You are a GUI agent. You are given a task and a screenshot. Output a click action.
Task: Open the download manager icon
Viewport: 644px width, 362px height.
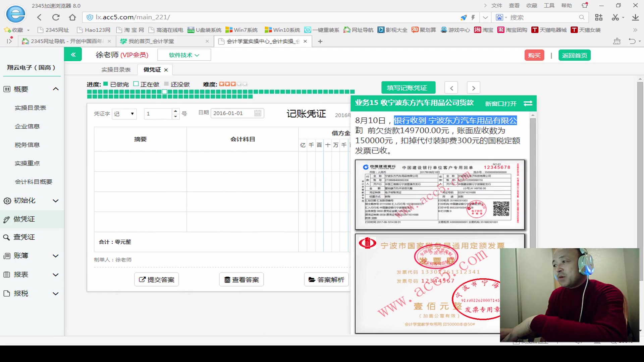click(x=636, y=17)
